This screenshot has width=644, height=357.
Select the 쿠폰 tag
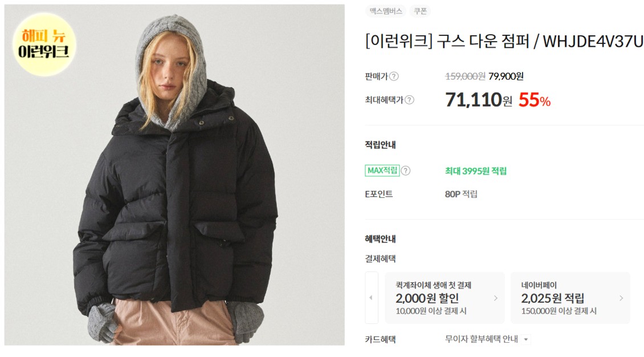pyautogui.click(x=420, y=11)
